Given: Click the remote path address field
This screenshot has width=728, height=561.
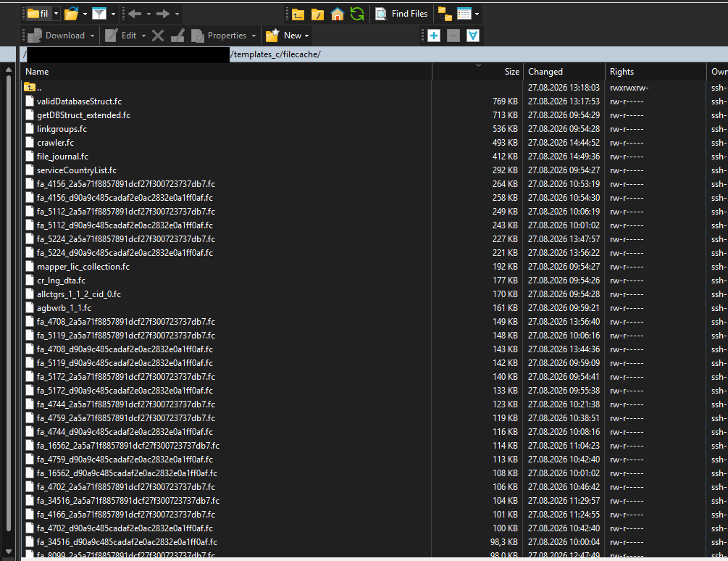Looking at the screenshot, I should 375,54.
